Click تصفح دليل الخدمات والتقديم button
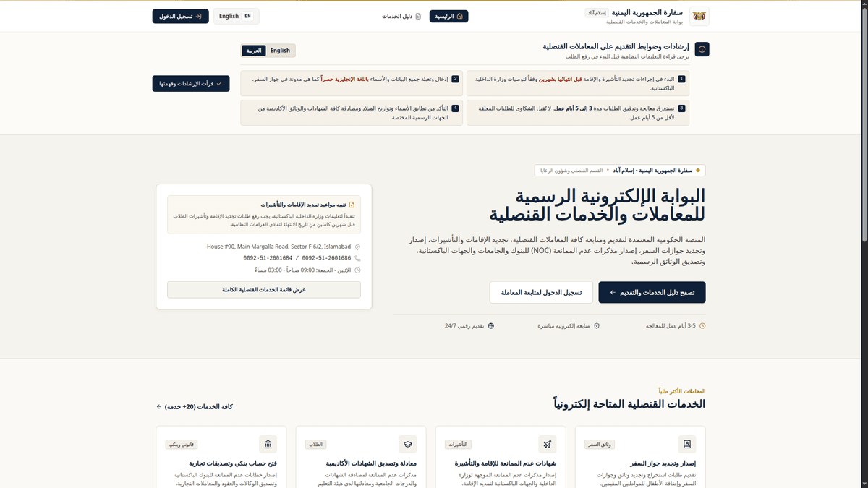Viewport: 868px width, 488px height. 652,292
